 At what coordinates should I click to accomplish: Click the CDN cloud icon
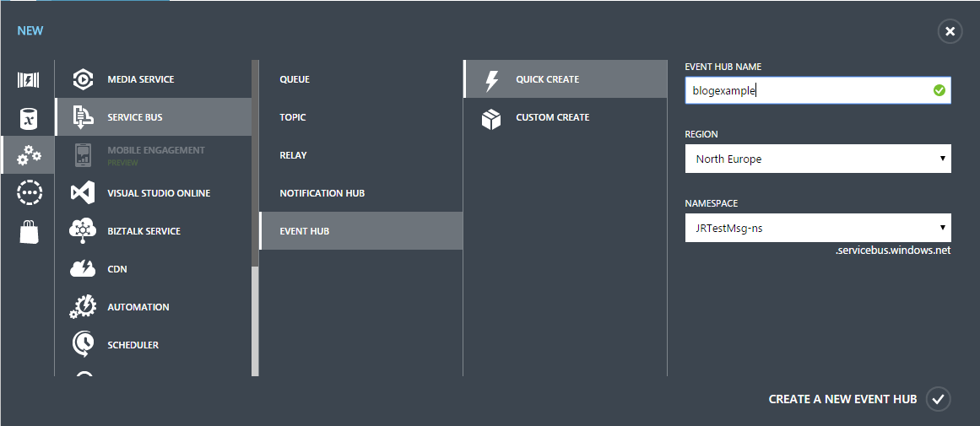[x=83, y=269]
